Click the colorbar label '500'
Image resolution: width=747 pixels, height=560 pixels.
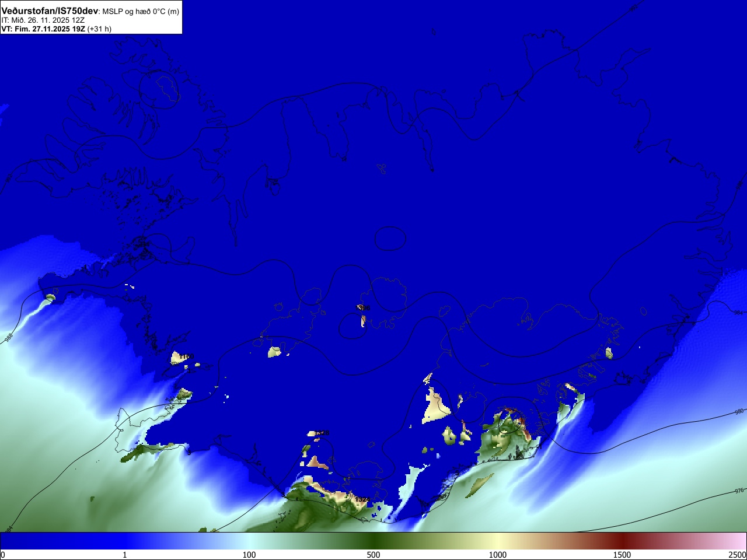(373, 555)
